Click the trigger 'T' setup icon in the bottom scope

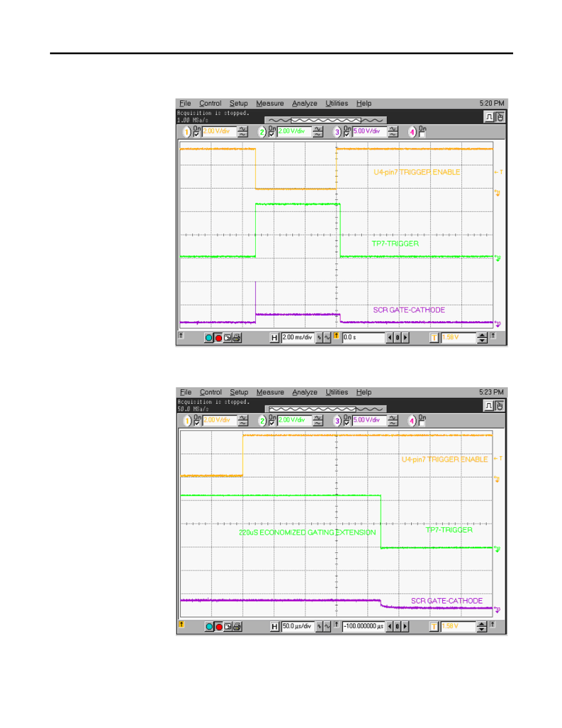[x=434, y=627]
